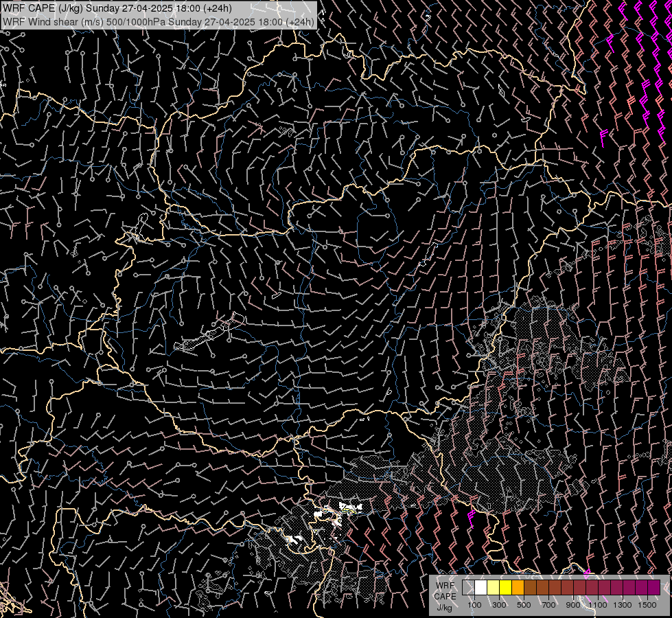Click the J/kg unit label in legend
Image resolution: width=672 pixels, height=618 pixels.
tap(445, 608)
